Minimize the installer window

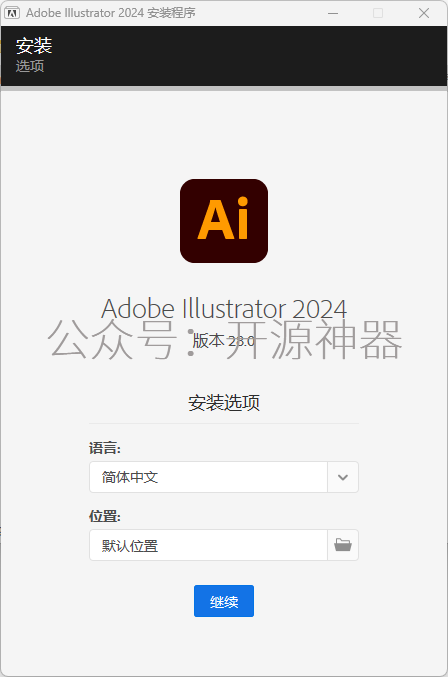pos(333,13)
